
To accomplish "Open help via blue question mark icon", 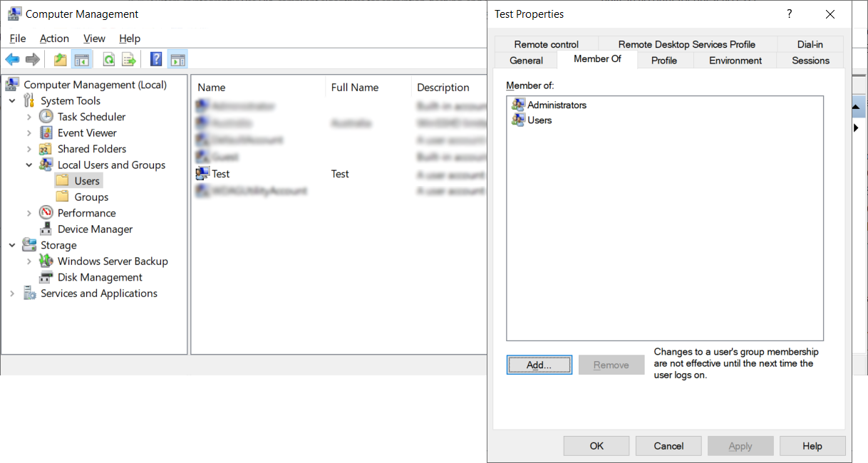I will (157, 60).
